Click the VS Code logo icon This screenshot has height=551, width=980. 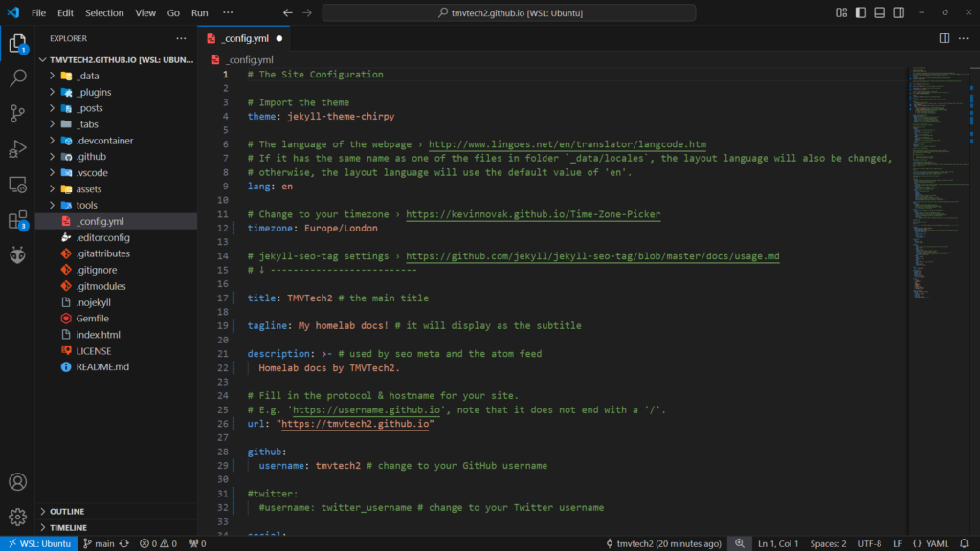pyautogui.click(x=13, y=12)
